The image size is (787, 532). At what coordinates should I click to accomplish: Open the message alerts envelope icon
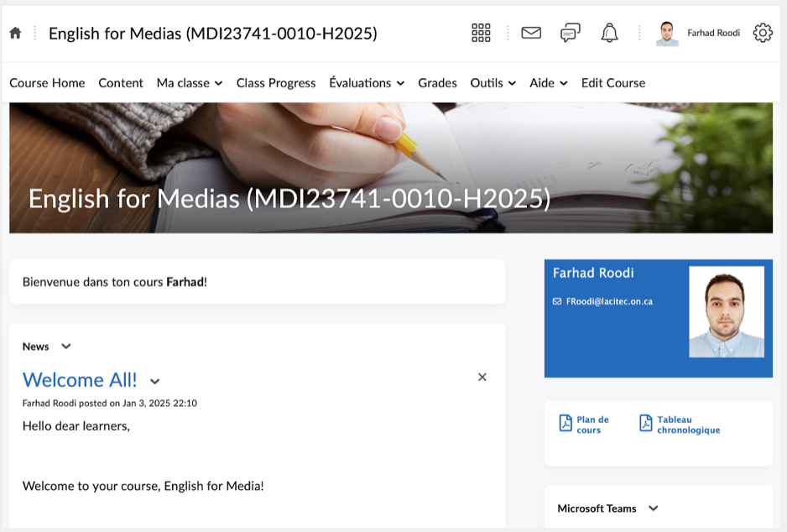[531, 34]
